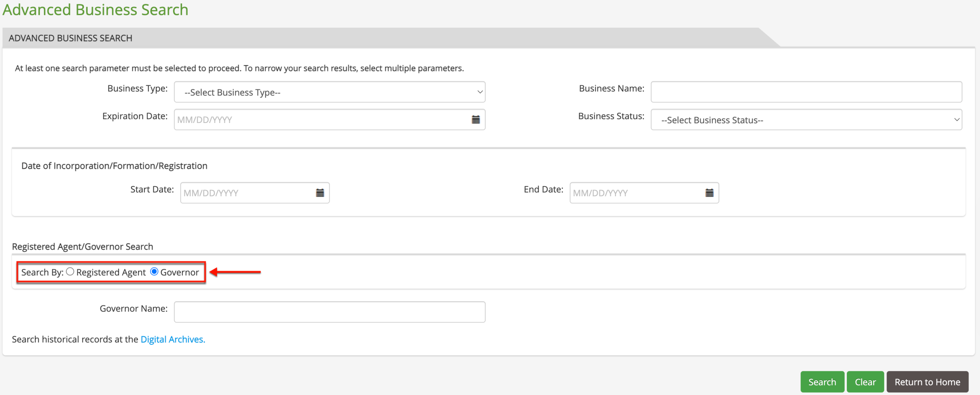Open the End Date calendar picker

click(x=709, y=193)
